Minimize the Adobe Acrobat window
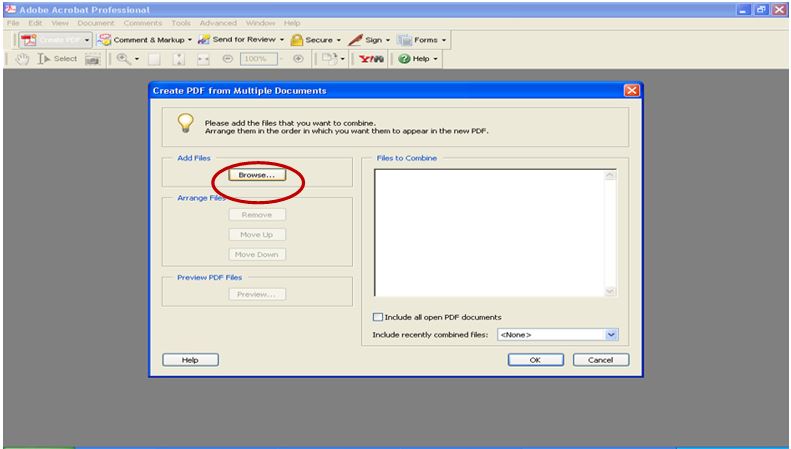791x449 pixels. tap(744, 9)
